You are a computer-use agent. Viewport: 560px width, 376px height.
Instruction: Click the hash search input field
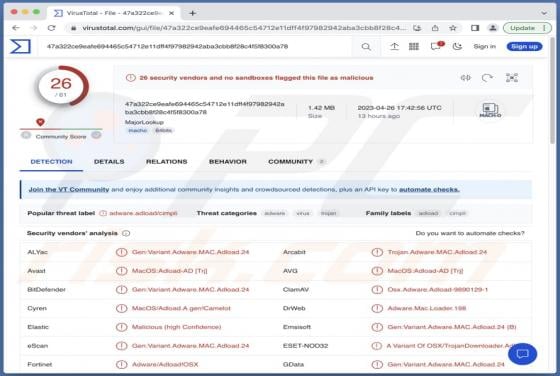pyautogui.click(x=196, y=46)
